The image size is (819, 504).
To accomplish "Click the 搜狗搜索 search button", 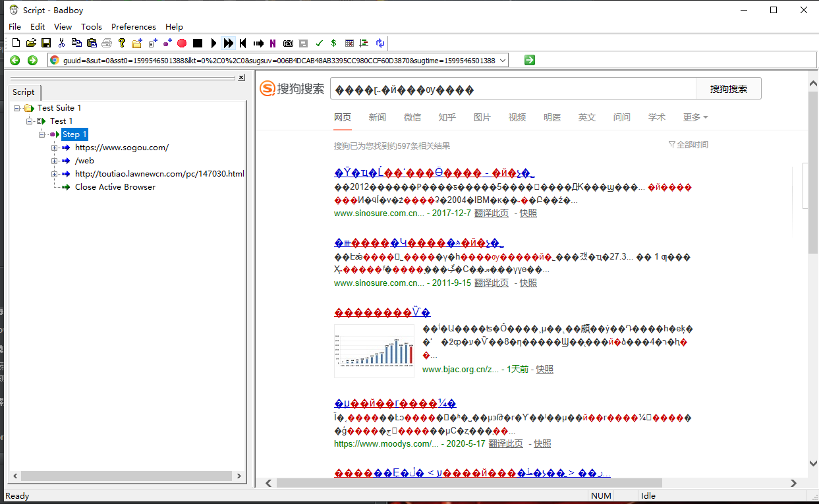I will 729,89.
